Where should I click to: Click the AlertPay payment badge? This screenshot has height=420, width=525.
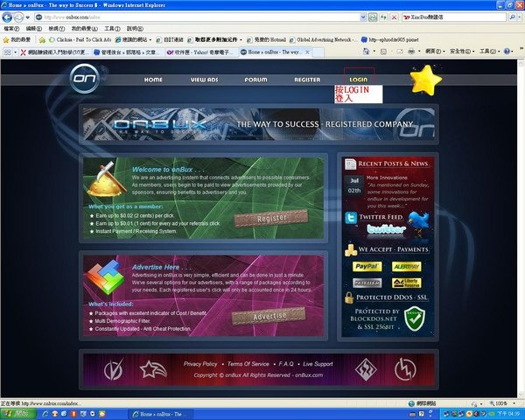tap(407, 267)
